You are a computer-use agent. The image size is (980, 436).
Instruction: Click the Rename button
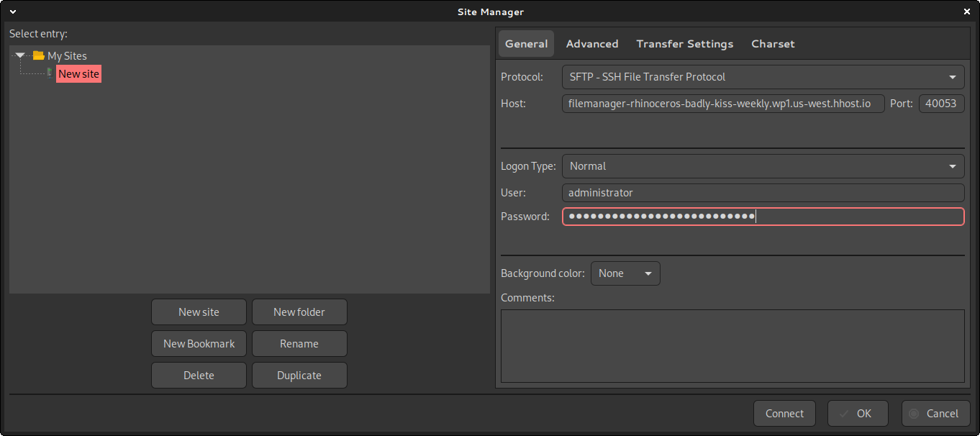299,344
